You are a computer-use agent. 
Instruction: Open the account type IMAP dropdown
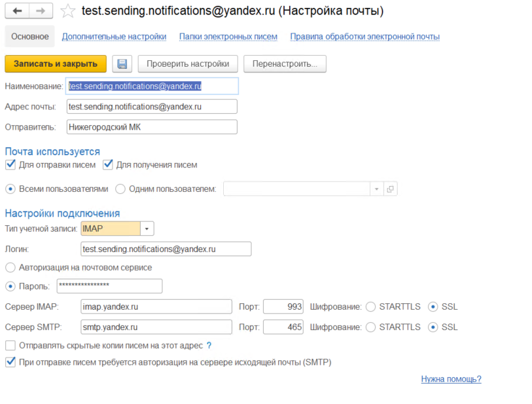(147, 229)
